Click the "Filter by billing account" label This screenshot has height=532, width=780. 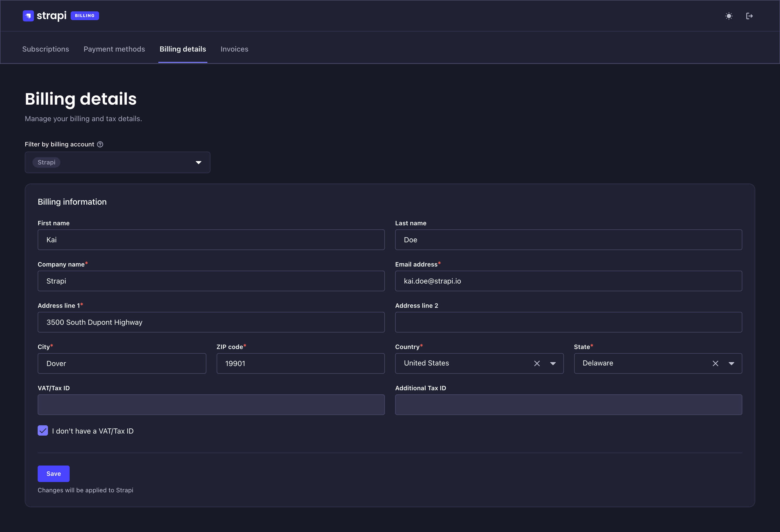[x=59, y=144]
